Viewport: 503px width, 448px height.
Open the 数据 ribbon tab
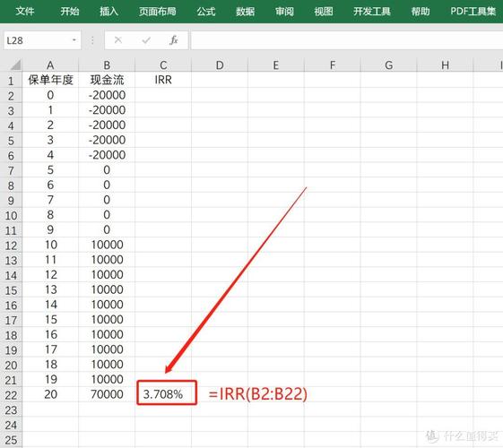(x=246, y=12)
